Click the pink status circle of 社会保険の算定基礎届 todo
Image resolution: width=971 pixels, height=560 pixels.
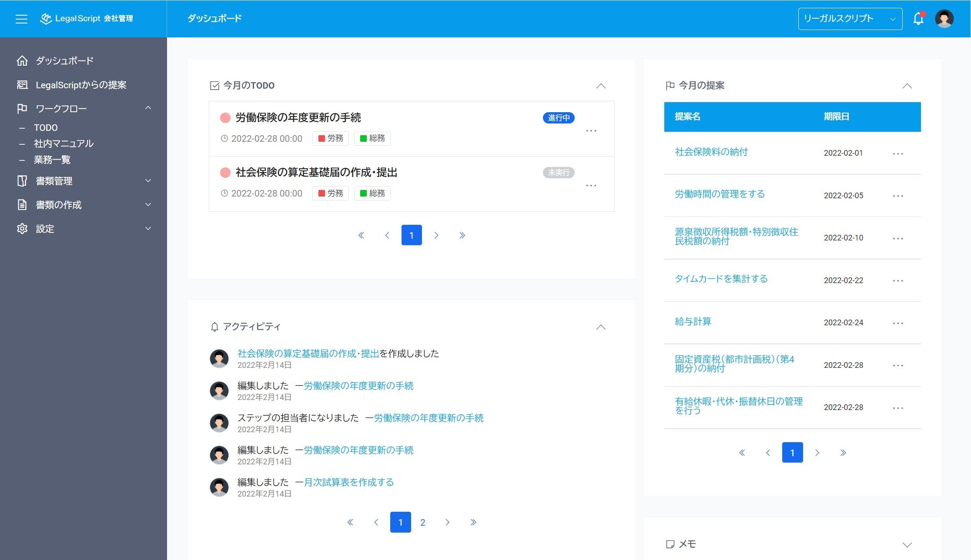[x=225, y=173]
